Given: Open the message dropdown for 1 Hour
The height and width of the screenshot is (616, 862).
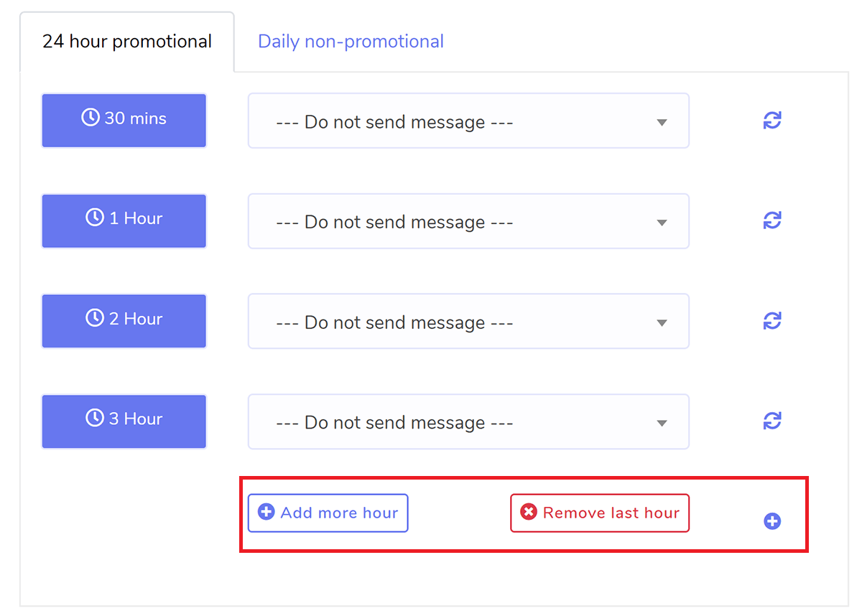Looking at the screenshot, I should point(468,221).
